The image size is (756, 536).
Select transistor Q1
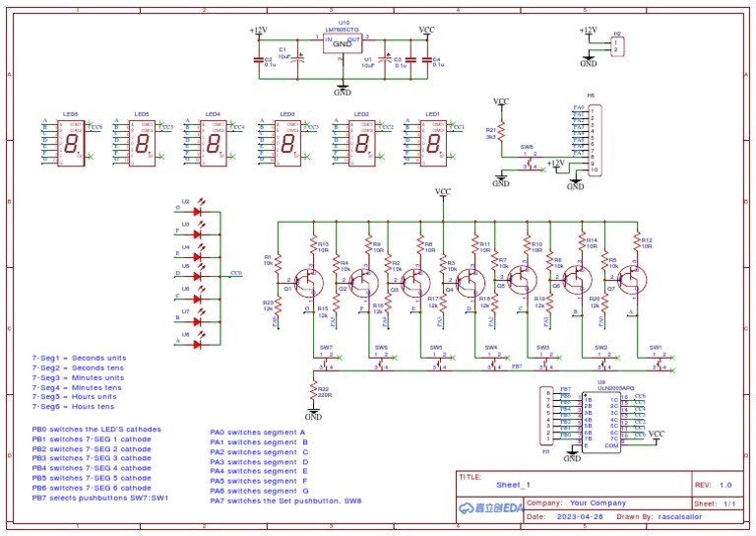pyautogui.click(x=308, y=281)
